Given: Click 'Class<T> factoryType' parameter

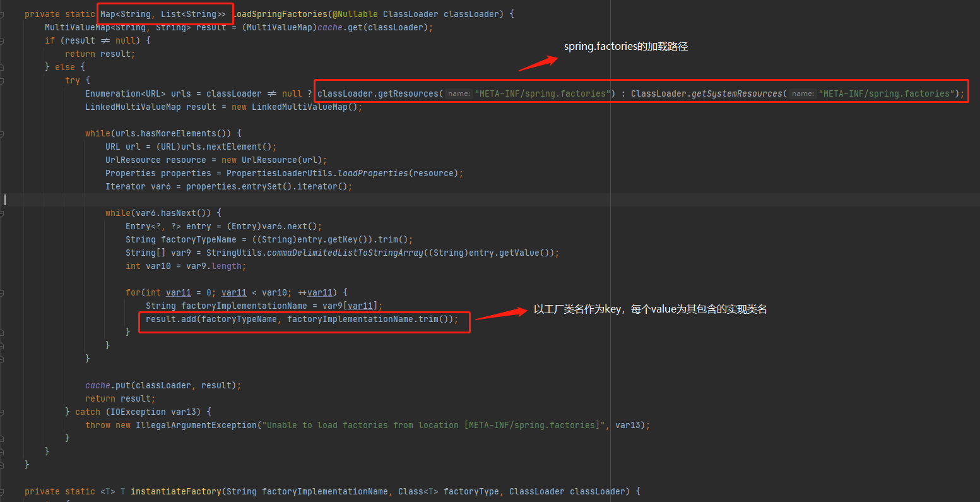Looking at the screenshot, I should coord(449,491).
